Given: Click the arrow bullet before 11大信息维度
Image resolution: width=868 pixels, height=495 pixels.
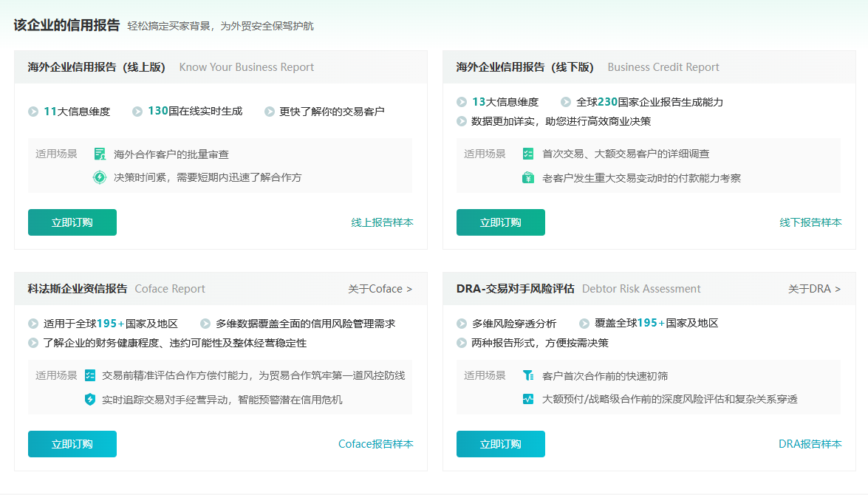Looking at the screenshot, I should [x=33, y=112].
